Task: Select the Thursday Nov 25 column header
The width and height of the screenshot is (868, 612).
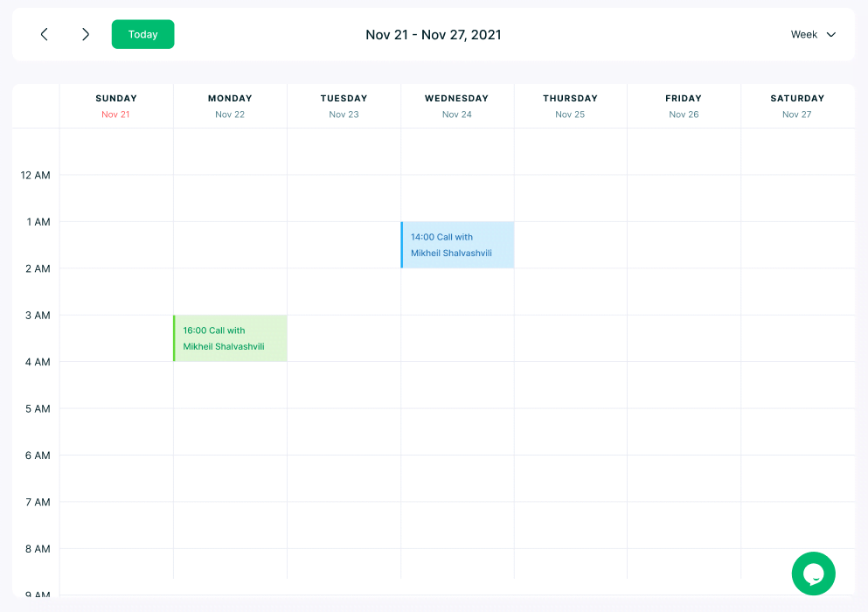Action: [x=571, y=106]
